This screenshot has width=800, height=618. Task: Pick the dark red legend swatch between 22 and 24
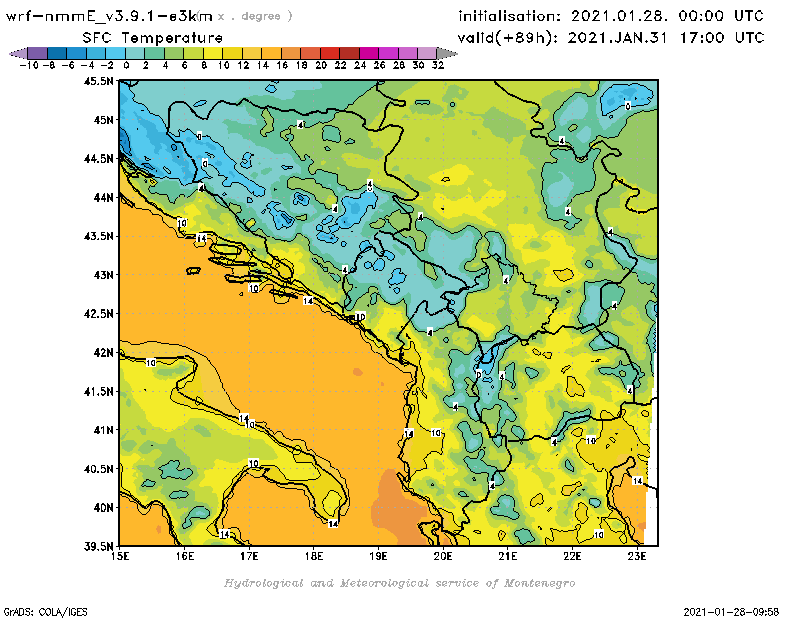pyautogui.click(x=349, y=53)
